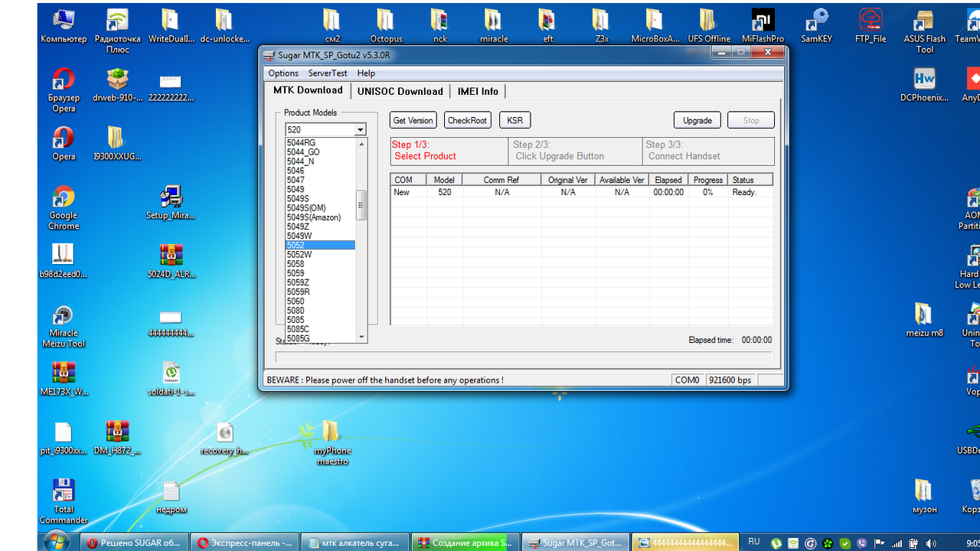Choose model 5047 in the list

click(320, 180)
